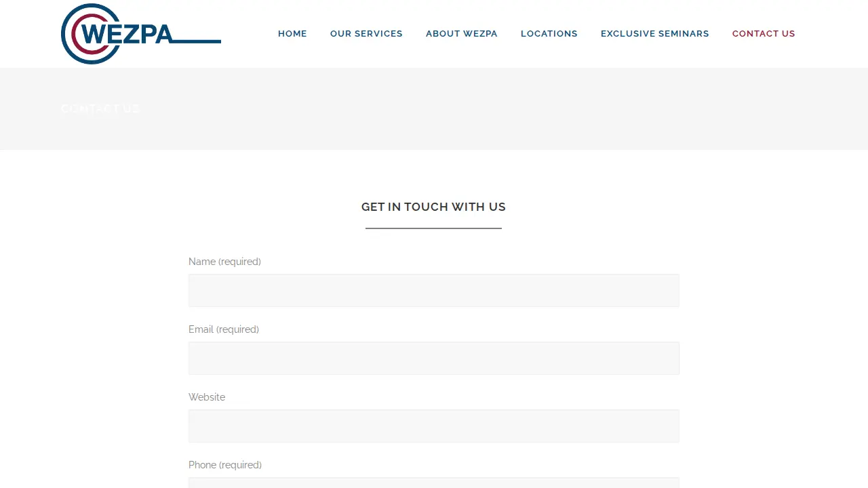Select Contact Us in navigation

[764, 34]
